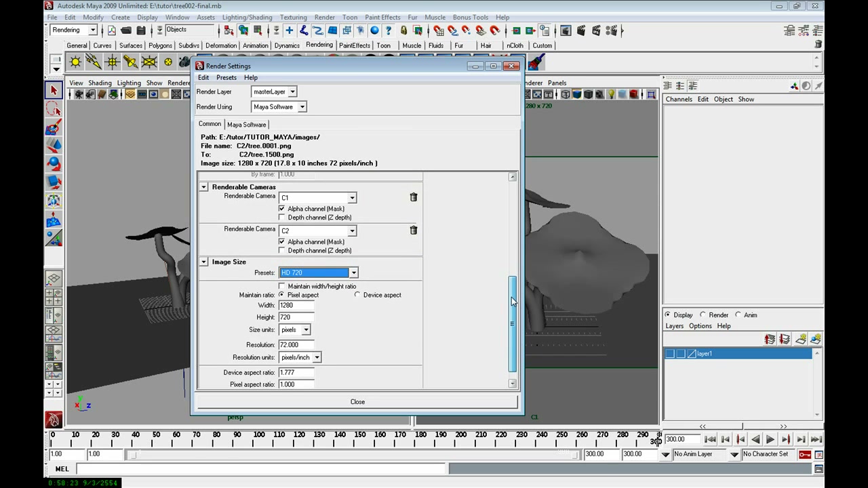The width and height of the screenshot is (868, 488).
Task: Go to start of playback range
Action: (709, 439)
